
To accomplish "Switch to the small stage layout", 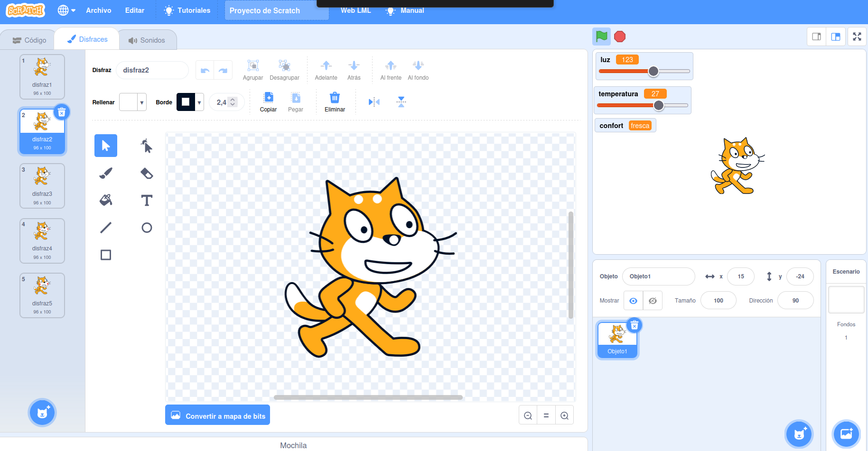I will point(816,37).
